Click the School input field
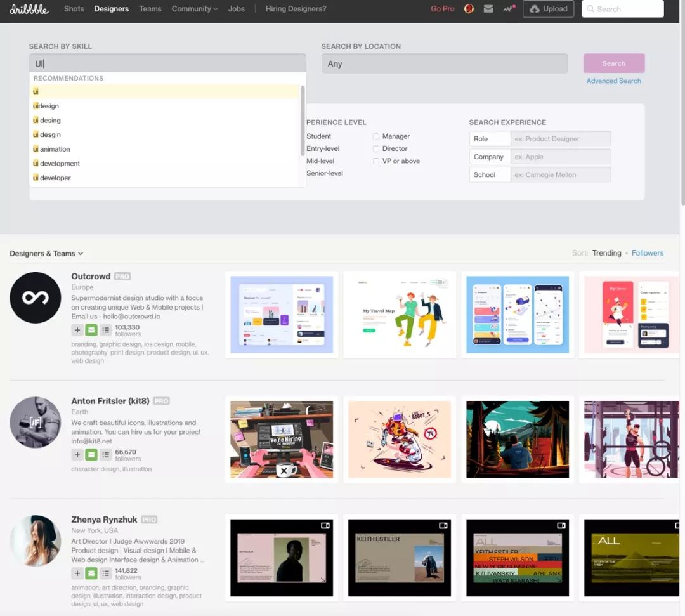The height and width of the screenshot is (616, 685). pos(561,174)
